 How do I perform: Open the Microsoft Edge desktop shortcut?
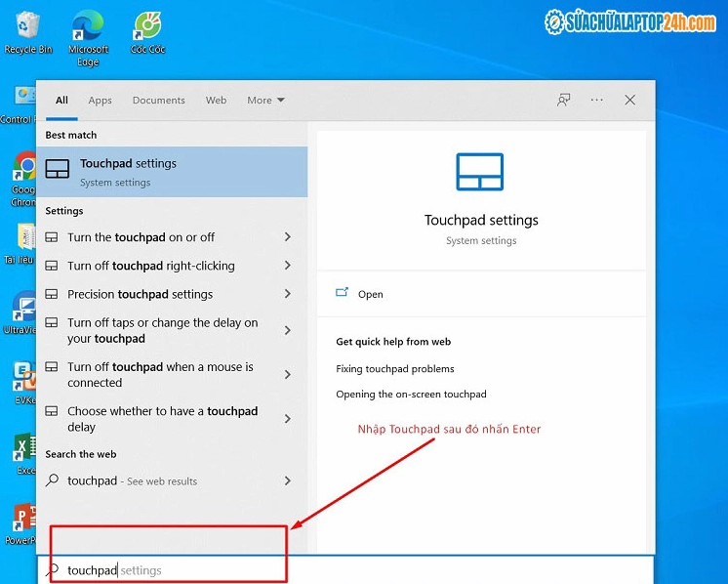coord(88,38)
